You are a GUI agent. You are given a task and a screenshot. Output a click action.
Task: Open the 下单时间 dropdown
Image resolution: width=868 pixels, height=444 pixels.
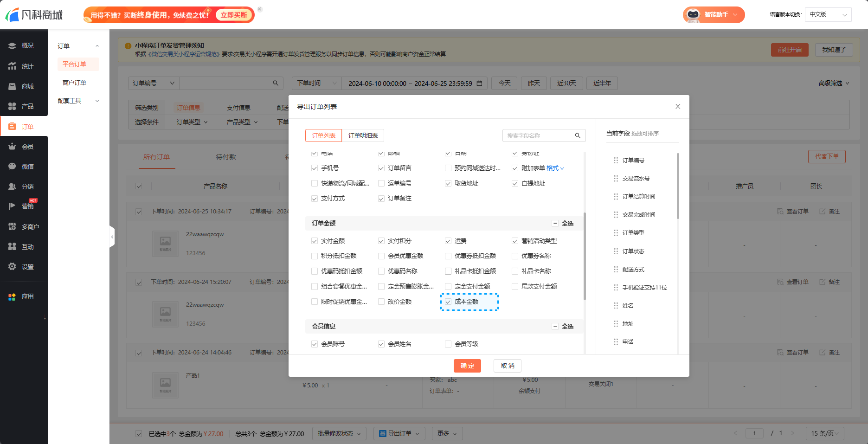[317, 83]
